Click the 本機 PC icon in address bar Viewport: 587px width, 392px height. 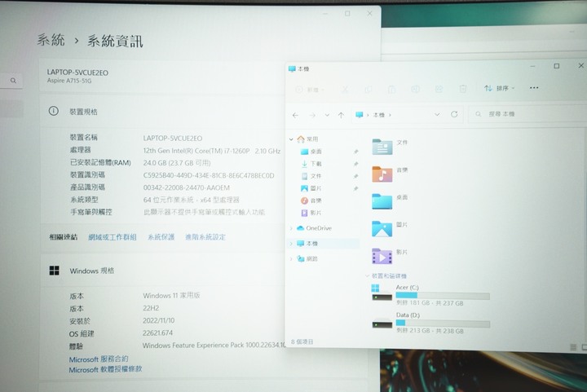360,114
